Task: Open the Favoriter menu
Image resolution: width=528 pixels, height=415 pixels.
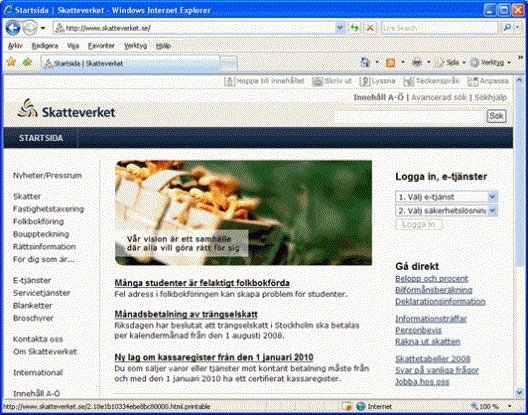Action: (101, 46)
